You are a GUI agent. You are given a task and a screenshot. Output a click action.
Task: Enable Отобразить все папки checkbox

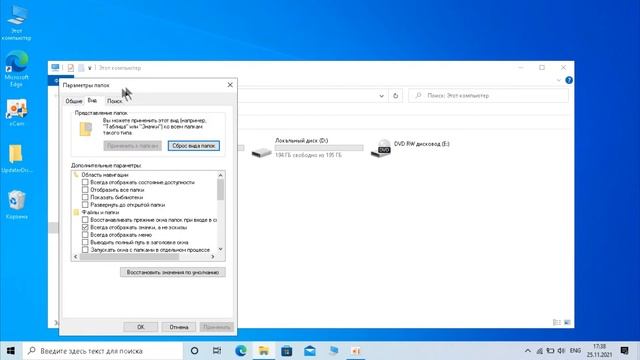[85, 189]
